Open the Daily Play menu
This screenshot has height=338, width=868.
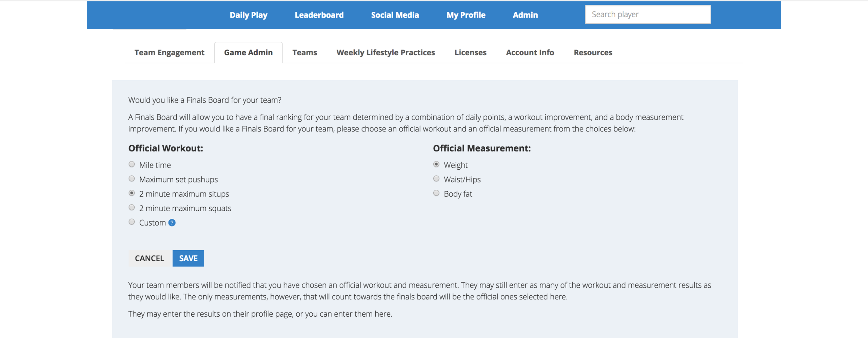point(249,15)
